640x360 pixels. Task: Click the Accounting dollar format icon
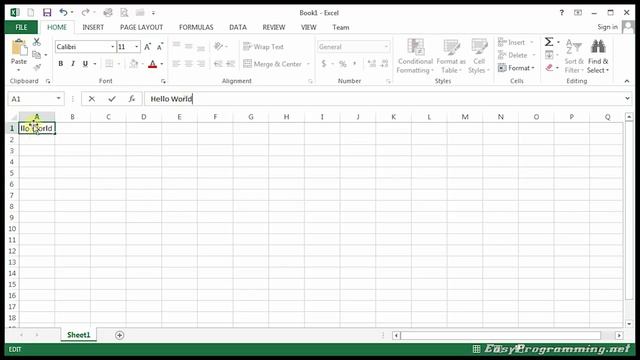(324, 64)
